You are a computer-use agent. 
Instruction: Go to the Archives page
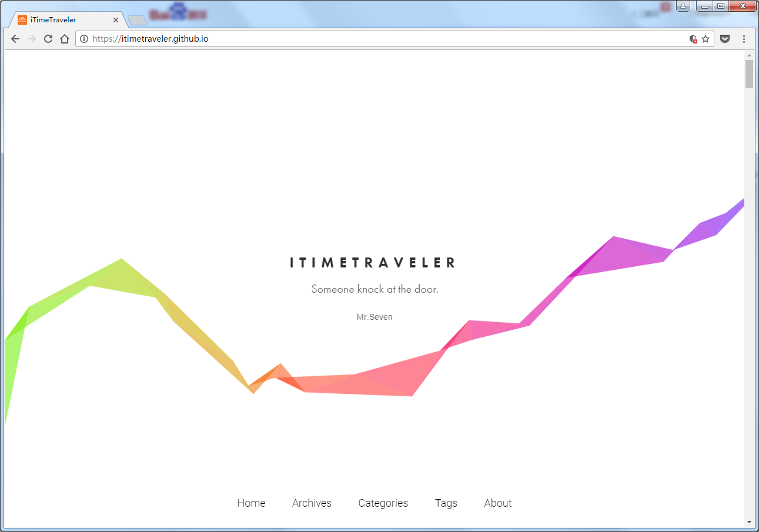[312, 503]
